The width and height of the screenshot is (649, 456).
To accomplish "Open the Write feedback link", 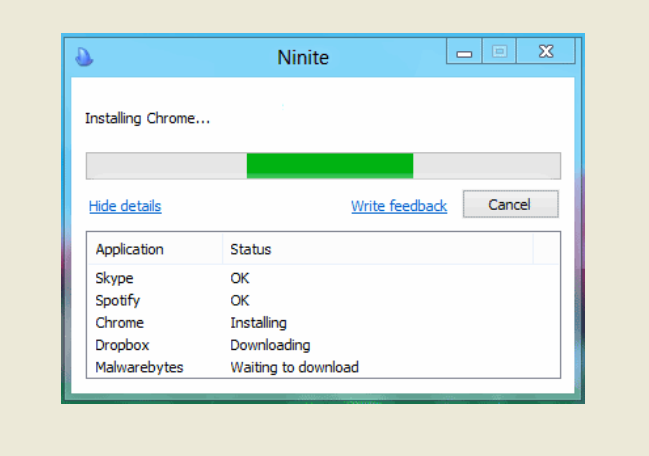I will (x=398, y=206).
